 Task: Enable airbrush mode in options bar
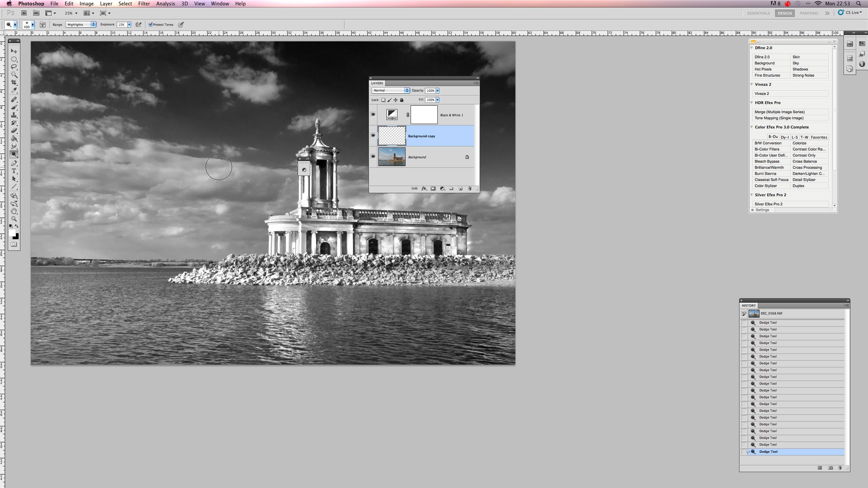pos(138,24)
